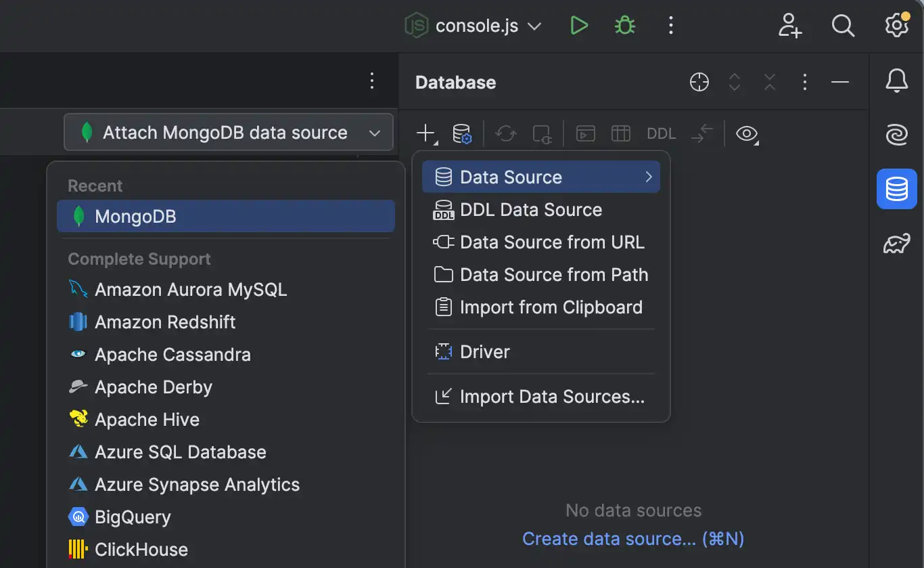This screenshot has width=924, height=568.
Task: Select Amazon Aurora MySQL data source
Action: tap(226, 290)
